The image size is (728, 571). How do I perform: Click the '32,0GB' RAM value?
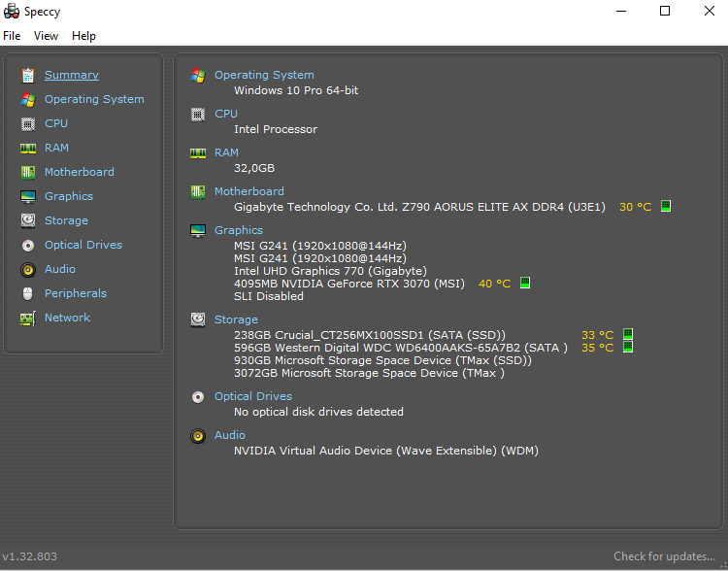(254, 168)
